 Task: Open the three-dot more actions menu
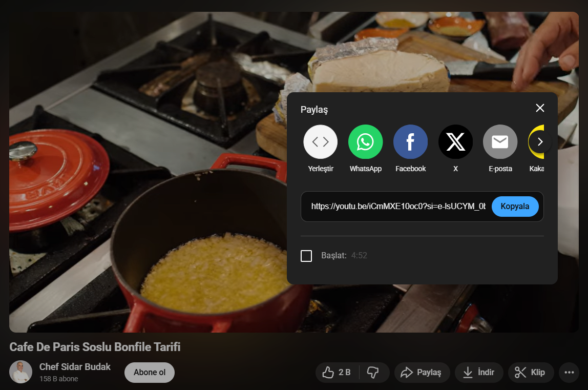569,373
